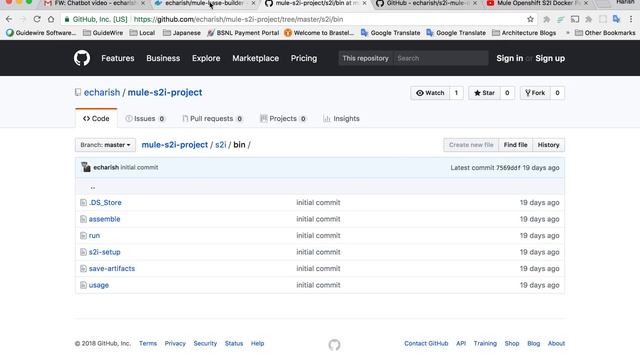Click the file icon beside assemble
The image size is (640, 360).
pyautogui.click(x=83, y=219)
